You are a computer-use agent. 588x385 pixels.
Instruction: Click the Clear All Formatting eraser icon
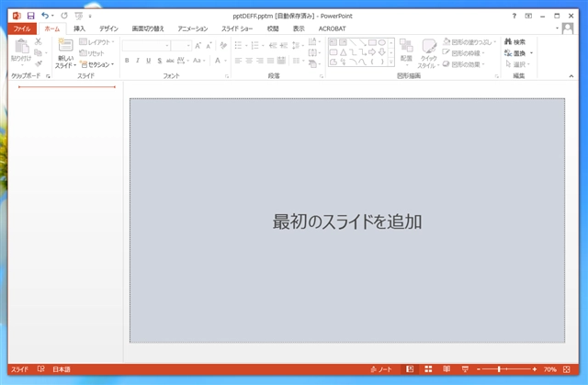tap(223, 45)
